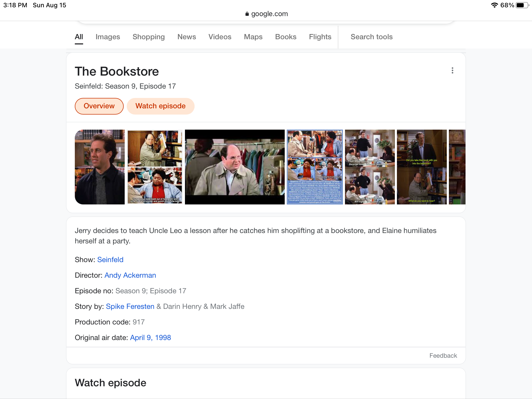Tap the Wi-Fi status icon
Image resolution: width=532 pixels, height=399 pixels.
click(494, 5)
